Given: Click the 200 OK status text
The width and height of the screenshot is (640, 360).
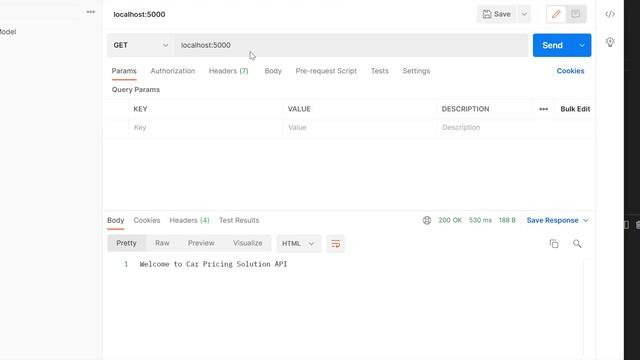Looking at the screenshot, I should (x=450, y=220).
